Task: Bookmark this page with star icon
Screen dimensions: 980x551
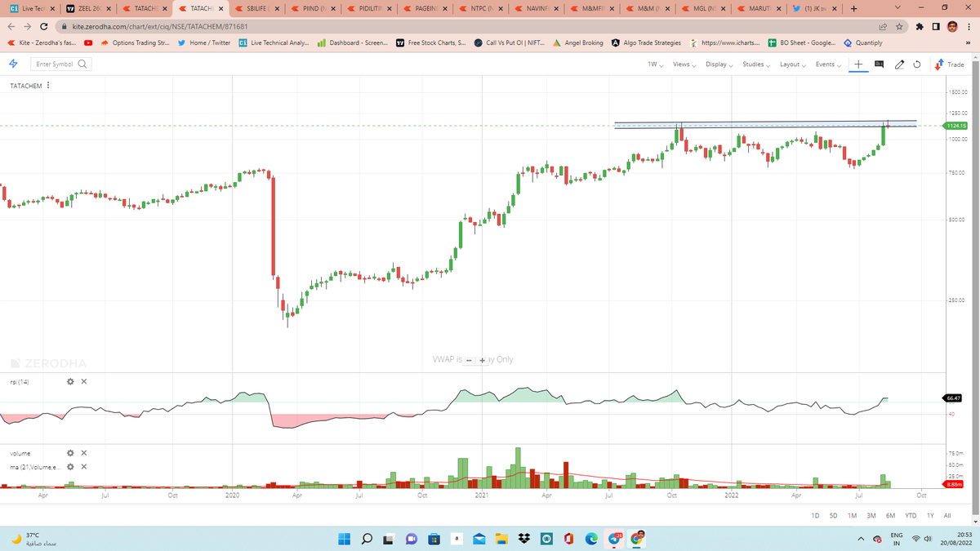Action: 898,27
